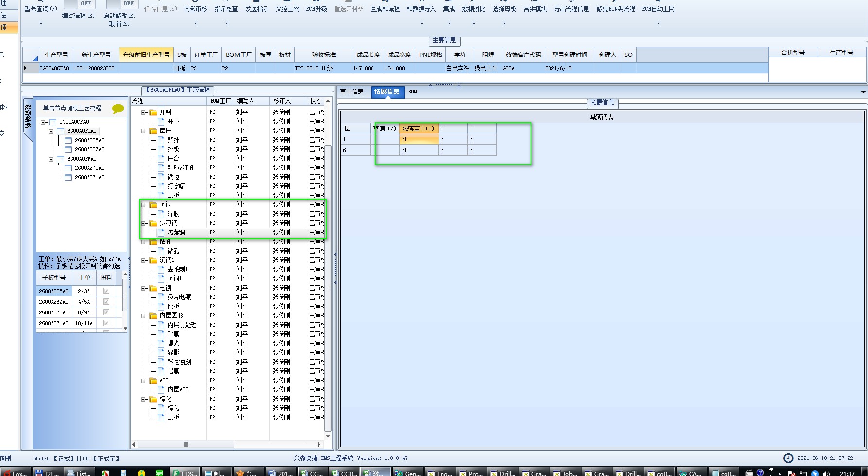Viewport: 868px width, 476px height.
Task: Click the folder icon of 开料 process group
Action: [154, 112]
